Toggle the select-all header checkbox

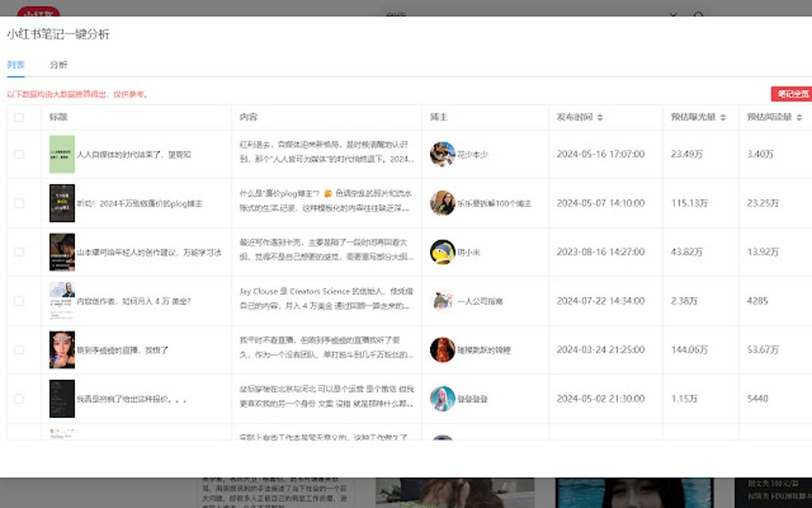(x=19, y=117)
